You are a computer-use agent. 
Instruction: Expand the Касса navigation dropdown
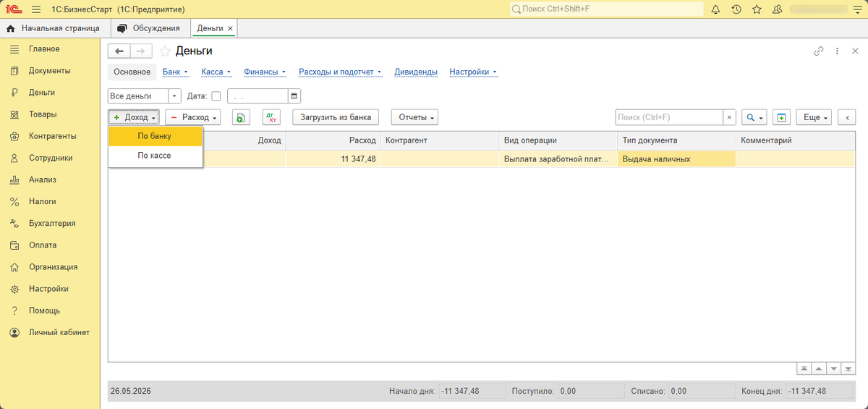216,72
